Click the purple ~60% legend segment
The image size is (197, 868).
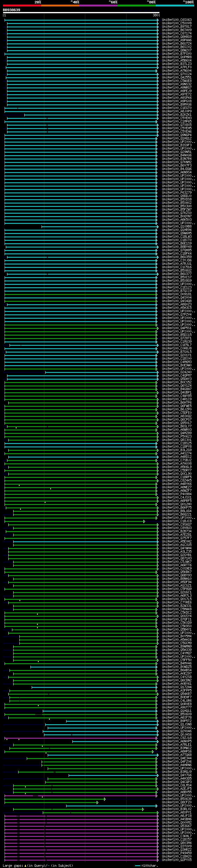click(x=99, y=6)
